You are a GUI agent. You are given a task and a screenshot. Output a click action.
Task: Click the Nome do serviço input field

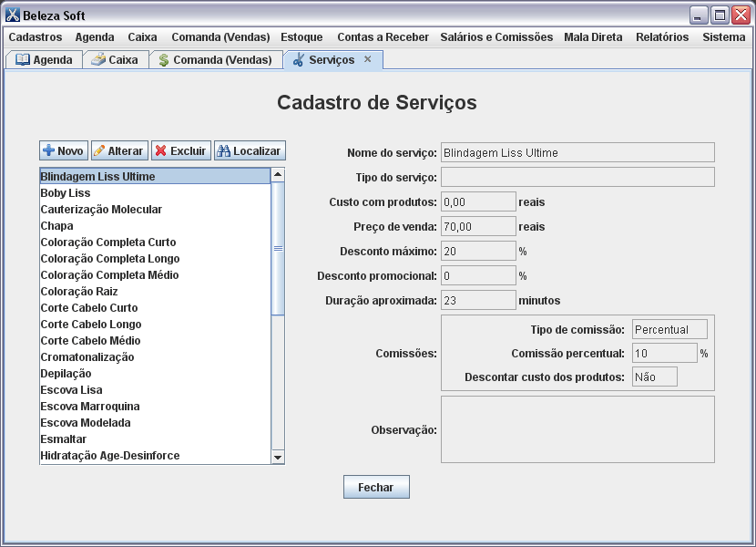point(577,150)
